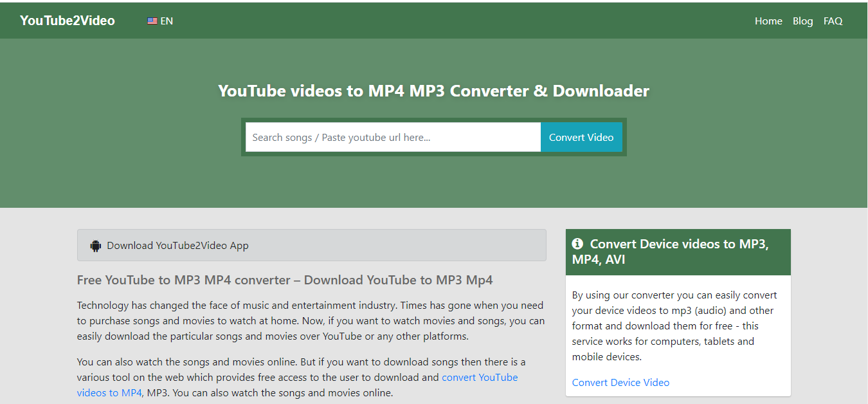868x404 pixels.
Task: Click the info circle icon in sidebar header
Action: (577, 244)
